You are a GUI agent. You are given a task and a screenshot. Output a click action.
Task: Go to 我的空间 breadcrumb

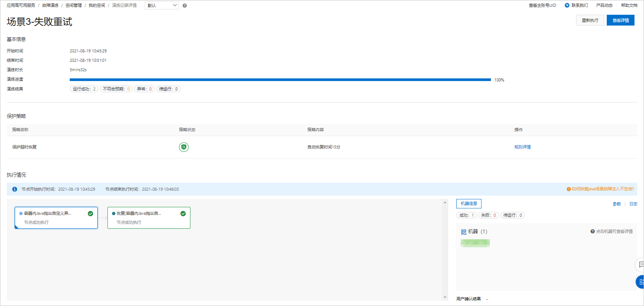pyautogui.click(x=97, y=5)
